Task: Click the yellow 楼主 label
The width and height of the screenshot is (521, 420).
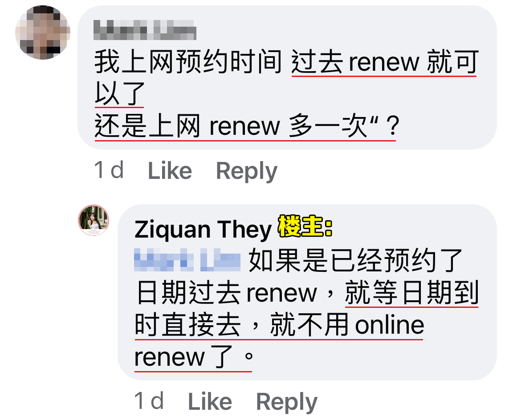Action: coord(305,226)
